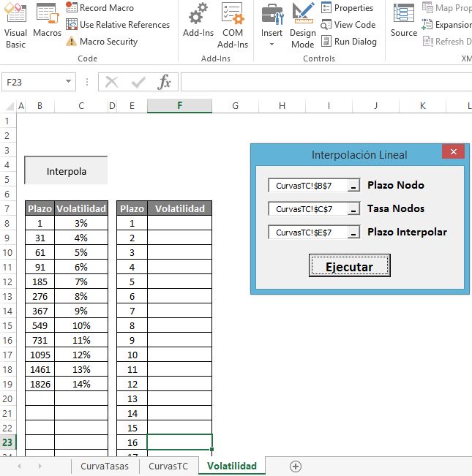This screenshot has width=472, height=476.
Task: Collapse Tasa Nodos range selector
Action: click(353, 209)
